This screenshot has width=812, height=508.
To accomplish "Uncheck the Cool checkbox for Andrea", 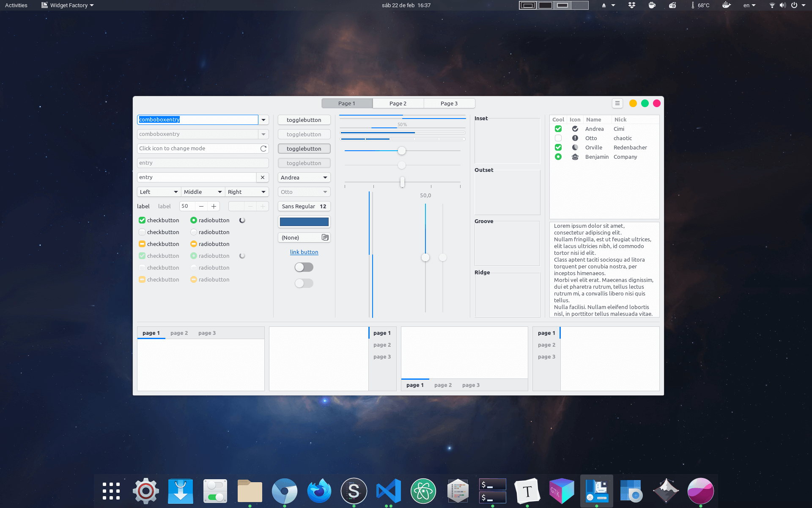I will click(x=558, y=129).
